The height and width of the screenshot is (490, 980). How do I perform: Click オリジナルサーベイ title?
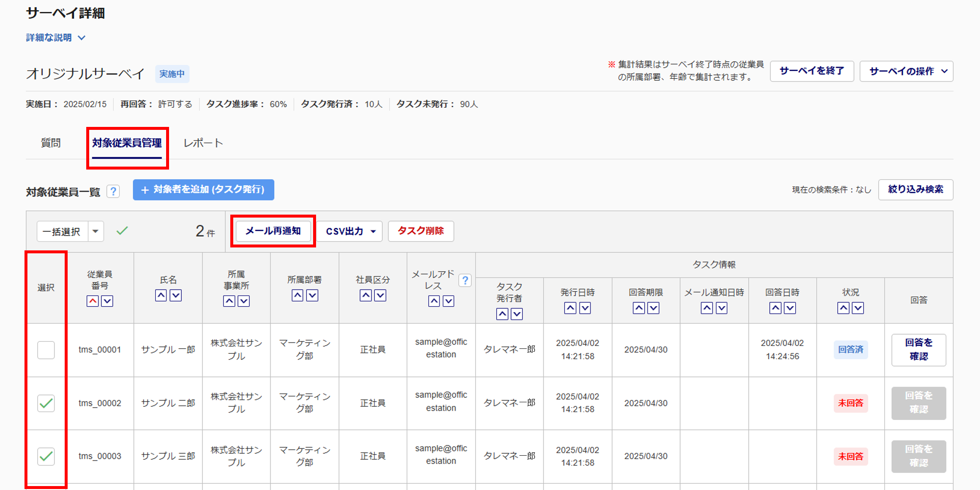pos(85,73)
